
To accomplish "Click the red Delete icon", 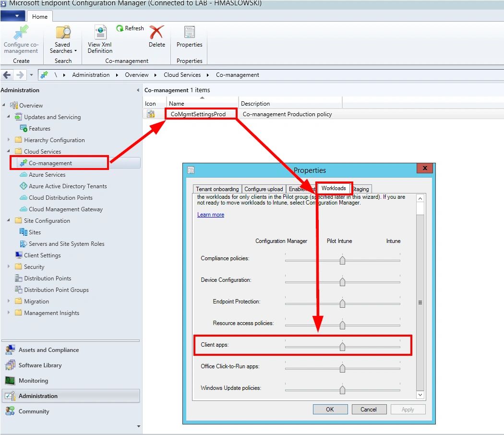I will [x=156, y=33].
